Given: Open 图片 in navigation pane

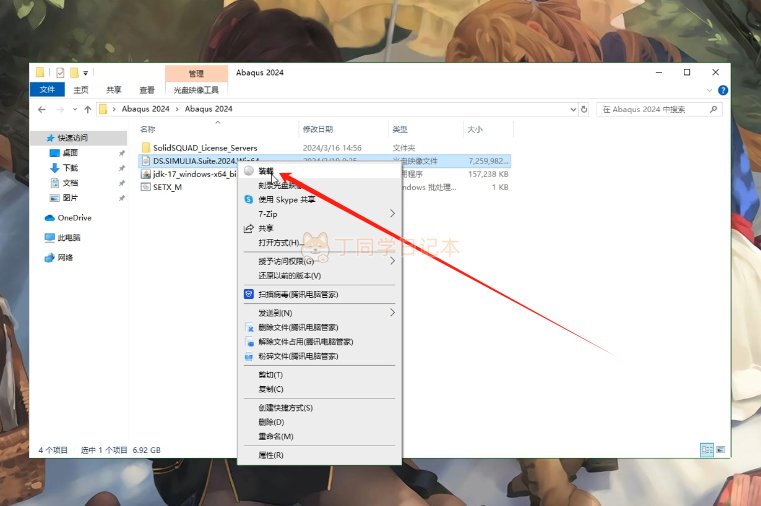Looking at the screenshot, I should point(70,198).
